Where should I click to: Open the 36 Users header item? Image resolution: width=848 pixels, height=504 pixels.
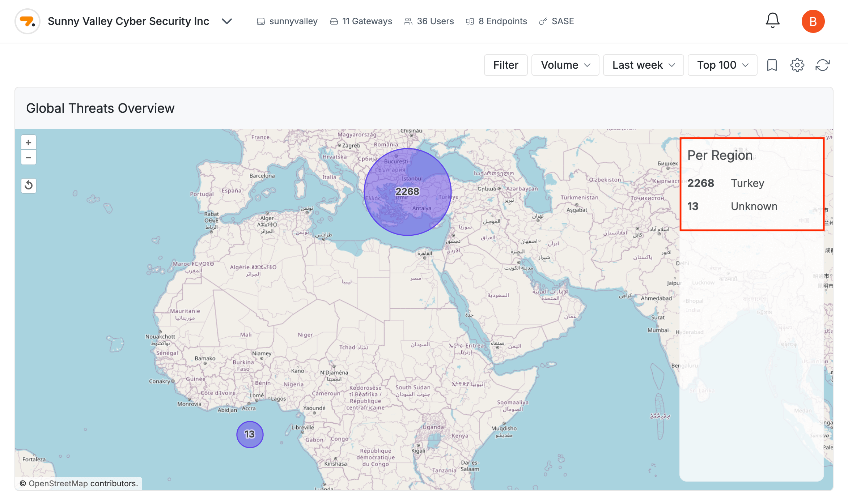[x=429, y=21]
